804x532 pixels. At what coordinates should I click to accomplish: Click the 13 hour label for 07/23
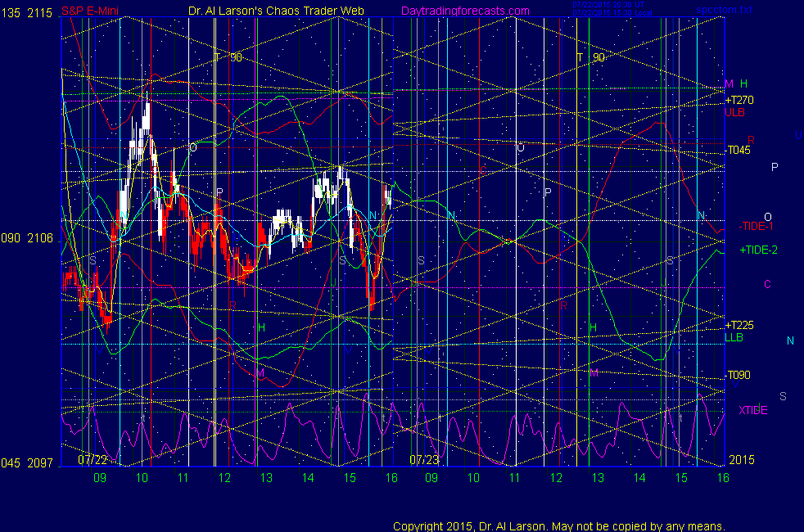point(598,478)
